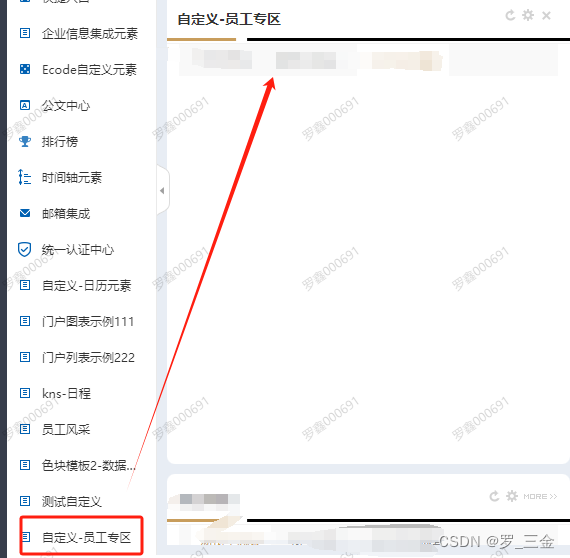Click the 统一认证中心 shield icon
Image resolution: width=570 pixels, height=558 pixels.
click(x=24, y=249)
